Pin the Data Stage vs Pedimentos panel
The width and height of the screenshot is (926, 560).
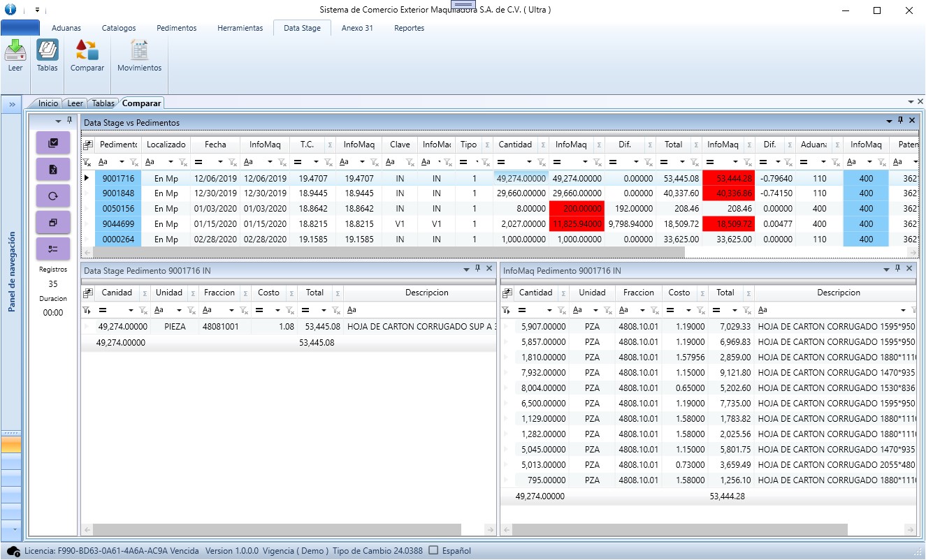(900, 121)
